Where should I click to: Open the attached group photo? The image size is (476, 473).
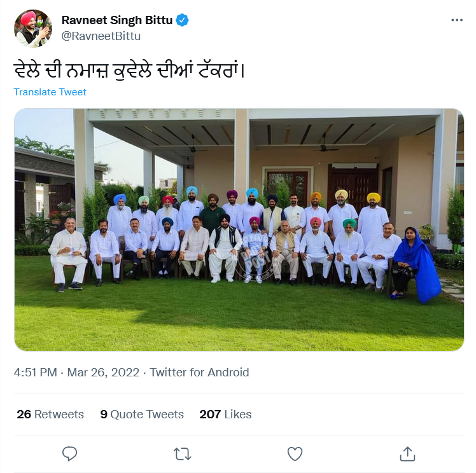(239, 230)
